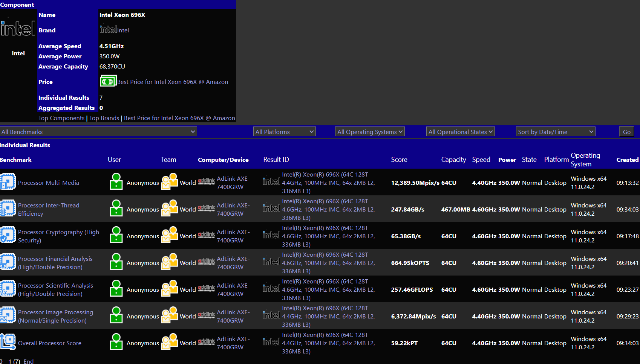
Task: Open the All Benchmarks dropdown
Action: (x=98, y=131)
